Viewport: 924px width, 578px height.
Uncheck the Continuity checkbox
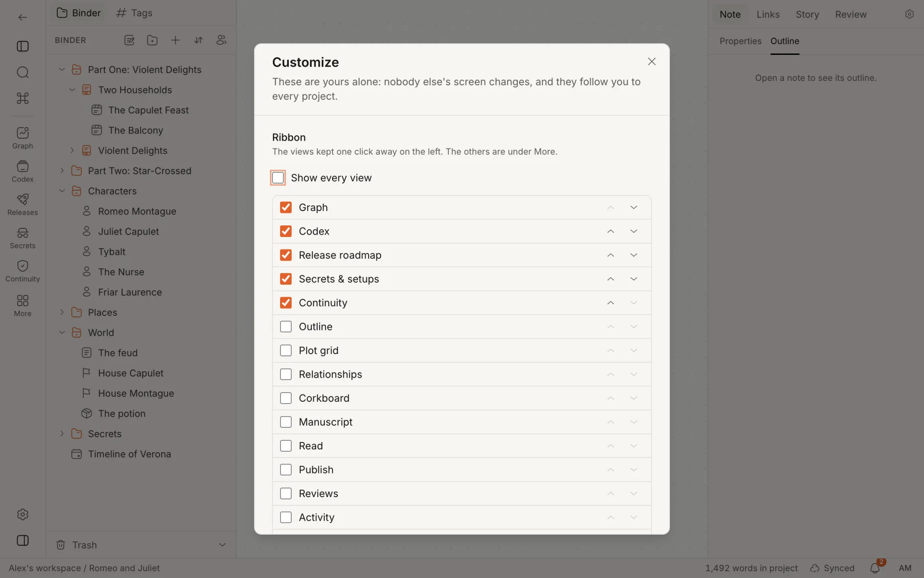[286, 302]
